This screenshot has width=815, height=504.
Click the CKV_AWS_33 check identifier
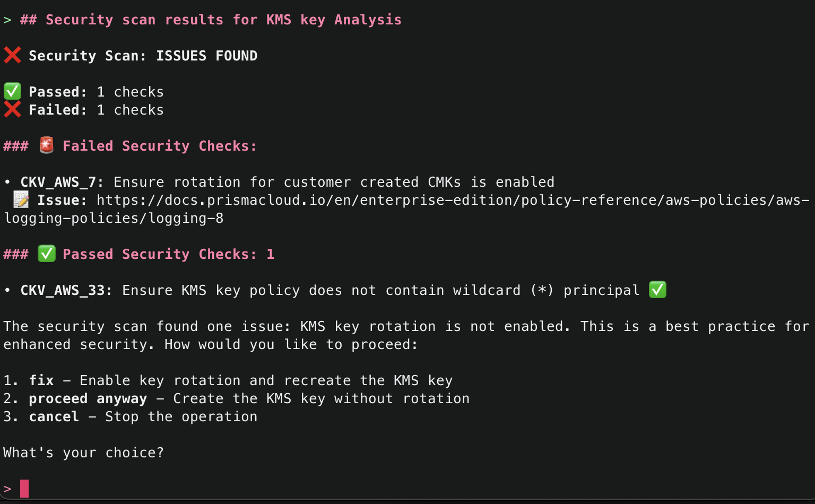click(63, 290)
